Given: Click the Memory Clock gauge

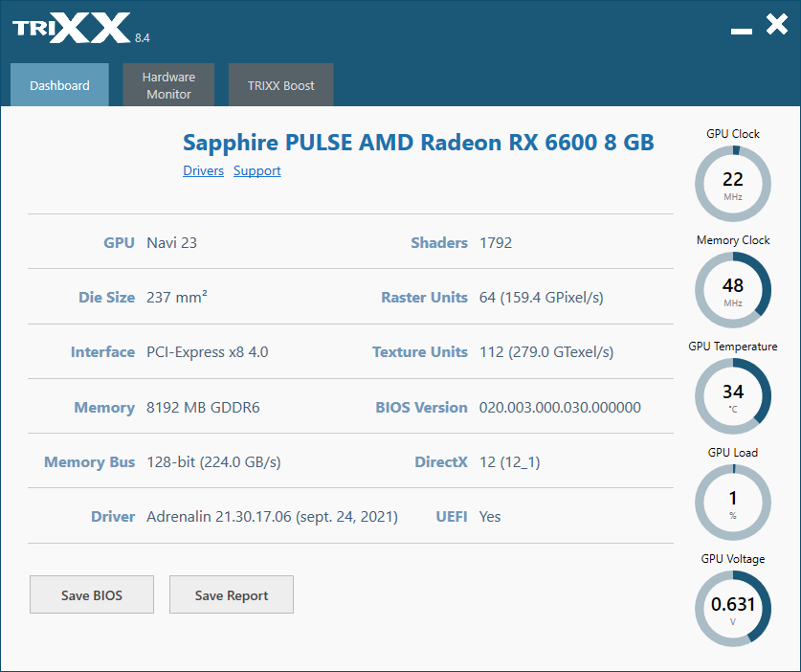Looking at the screenshot, I should (x=733, y=290).
